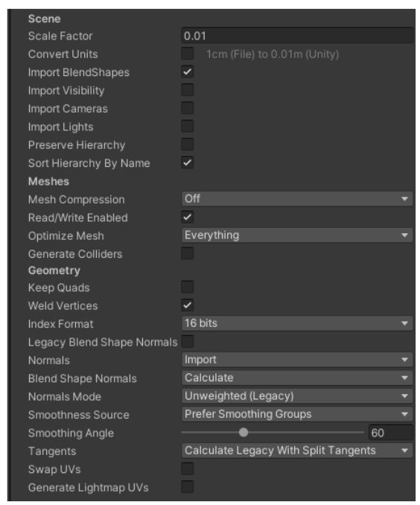The height and width of the screenshot is (505, 420).
Task: Click the Index Format label
Action: 60,324
